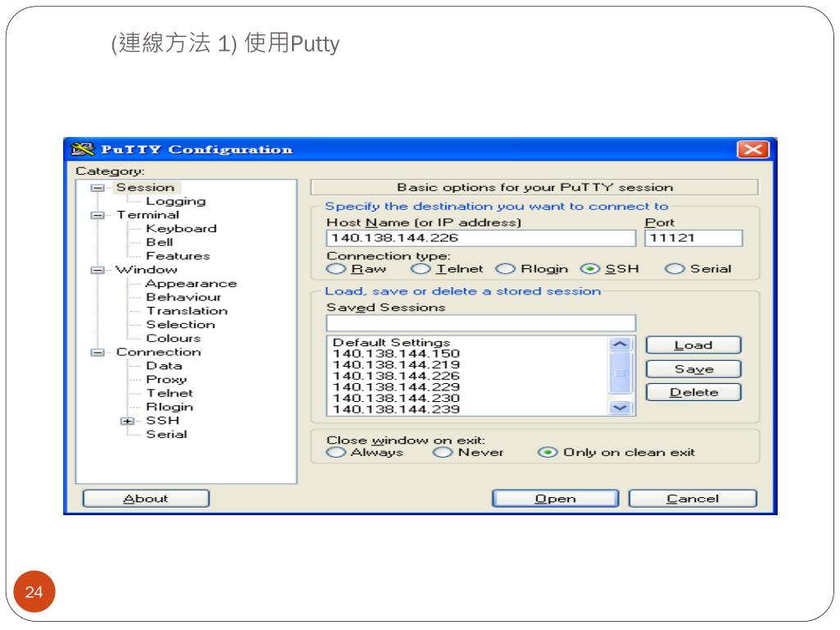This screenshot has height=630, width=840.
Task: Collapse the Window tree node
Action: coord(98,270)
